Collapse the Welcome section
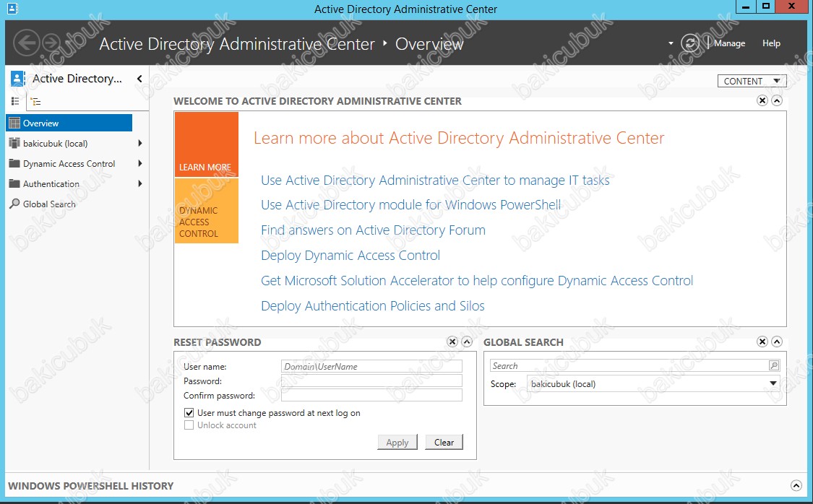Screen dimensions: 813x504 pyautogui.click(x=777, y=100)
